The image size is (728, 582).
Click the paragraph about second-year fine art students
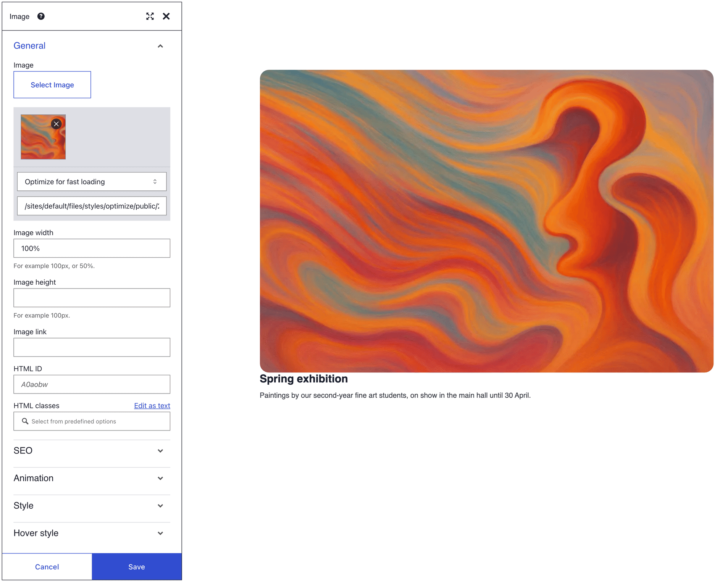click(x=395, y=395)
